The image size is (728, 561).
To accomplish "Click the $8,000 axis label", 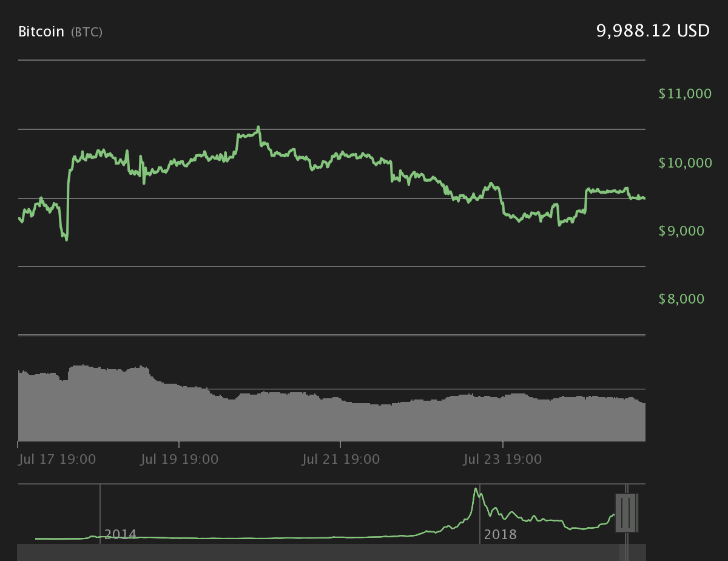I will coord(681,299).
